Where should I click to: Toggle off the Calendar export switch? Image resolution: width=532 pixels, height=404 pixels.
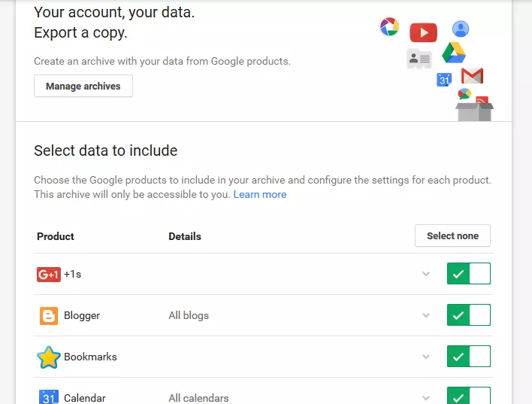469,396
